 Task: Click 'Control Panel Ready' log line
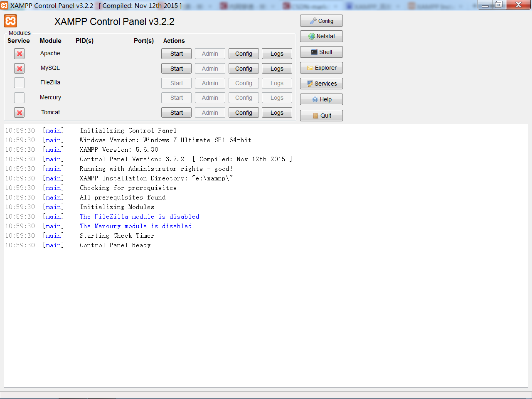[115, 245]
